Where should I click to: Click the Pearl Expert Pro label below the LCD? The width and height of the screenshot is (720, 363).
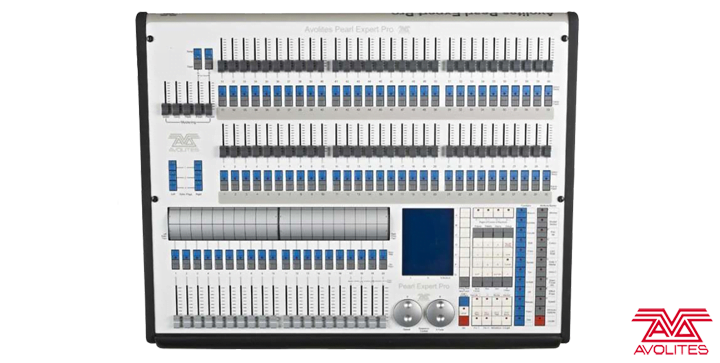click(x=424, y=287)
